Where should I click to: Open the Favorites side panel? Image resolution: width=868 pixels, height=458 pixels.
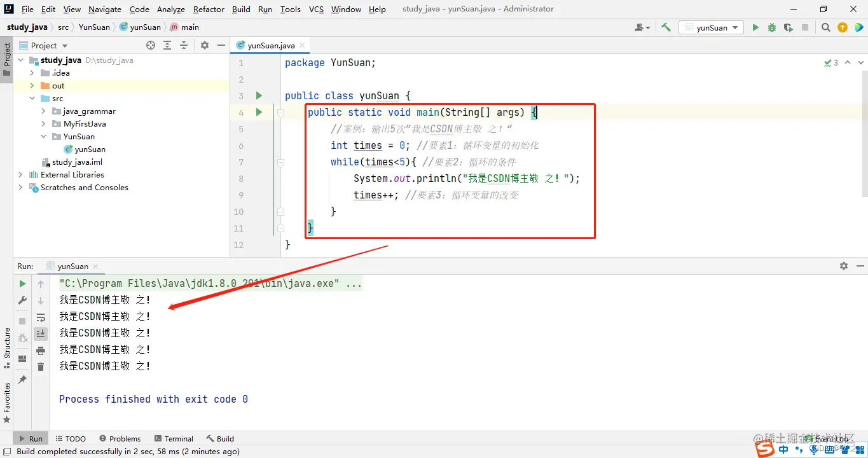[7, 402]
